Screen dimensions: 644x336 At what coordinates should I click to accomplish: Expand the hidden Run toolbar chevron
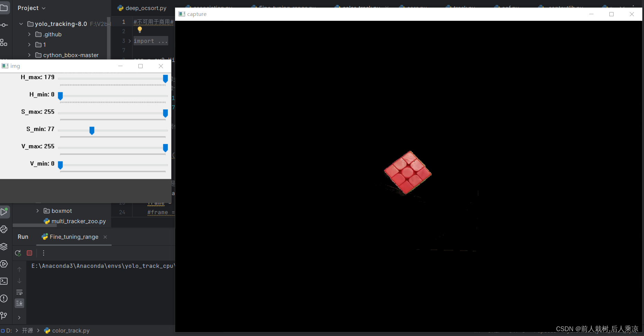(x=19, y=317)
